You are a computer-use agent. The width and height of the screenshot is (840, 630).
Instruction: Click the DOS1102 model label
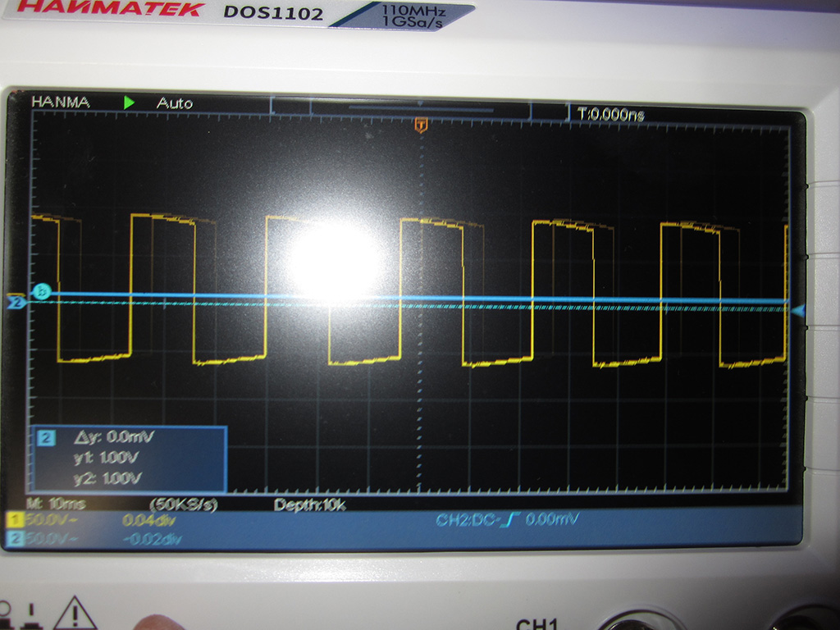tap(273, 12)
